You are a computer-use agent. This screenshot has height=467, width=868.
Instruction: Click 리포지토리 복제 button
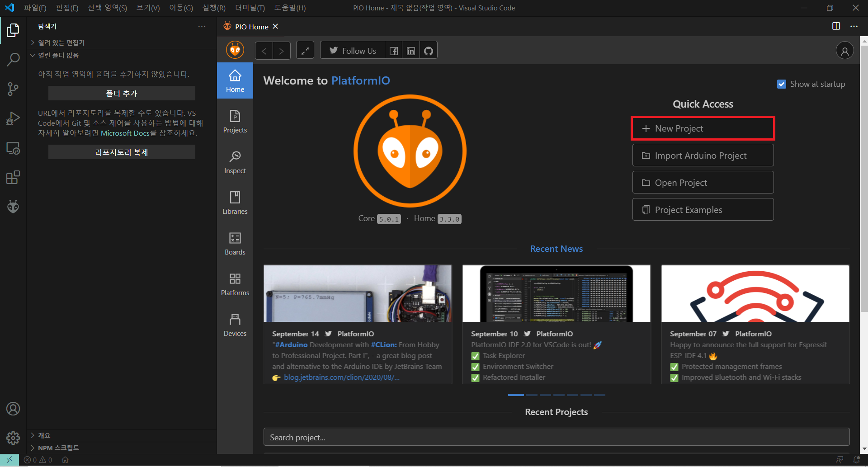122,152
